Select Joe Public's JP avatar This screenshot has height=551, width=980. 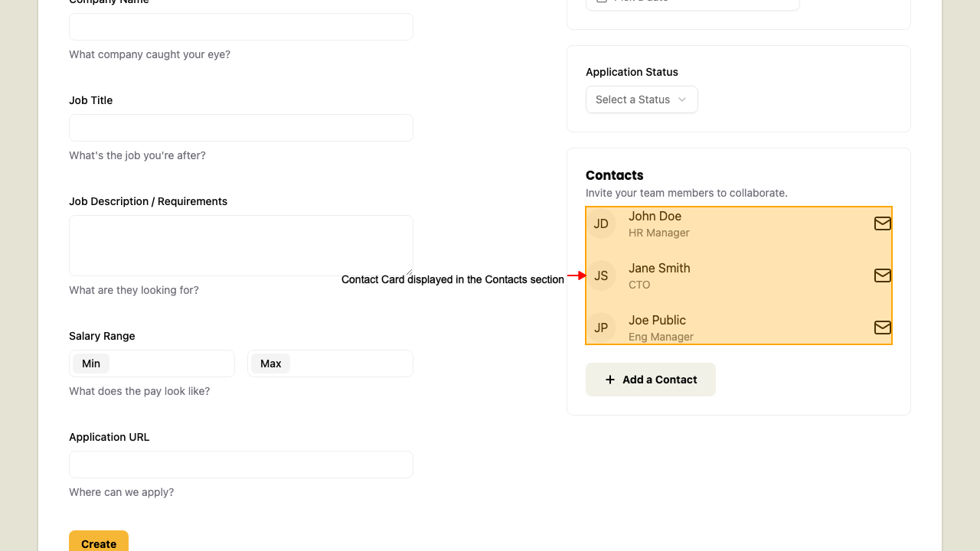602,327
